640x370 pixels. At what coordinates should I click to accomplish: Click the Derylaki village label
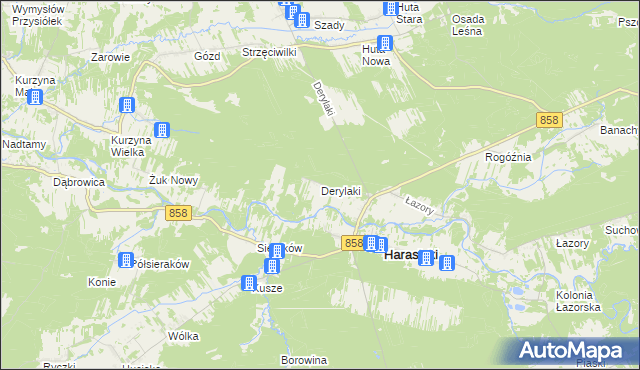(341, 191)
